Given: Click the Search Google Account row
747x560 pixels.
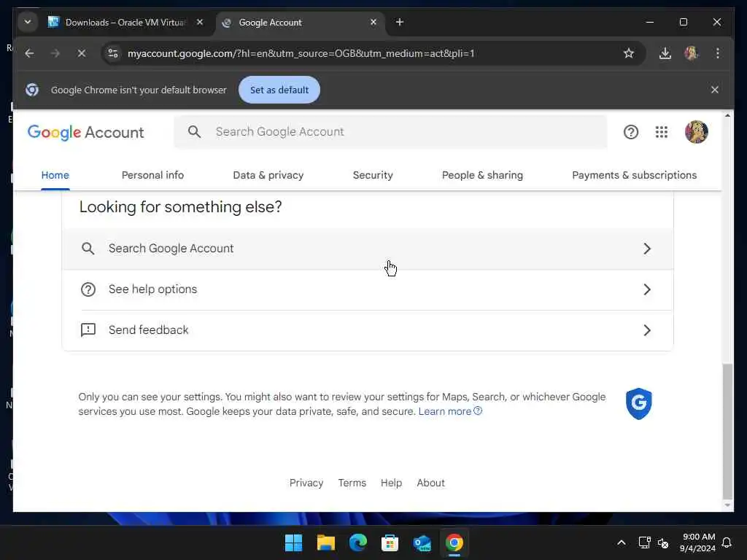Looking at the screenshot, I should click(x=368, y=249).
